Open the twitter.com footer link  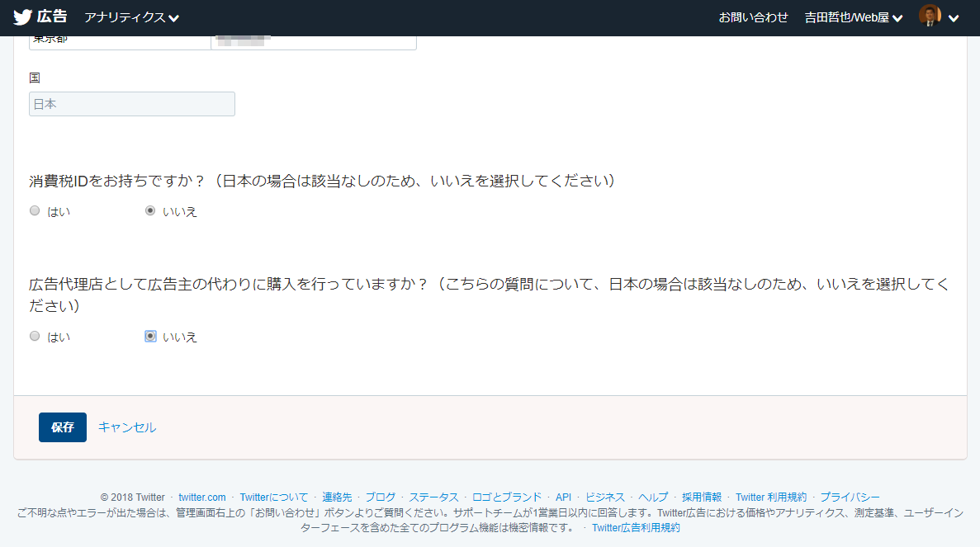pyautogui.click(x=201, y=497)
